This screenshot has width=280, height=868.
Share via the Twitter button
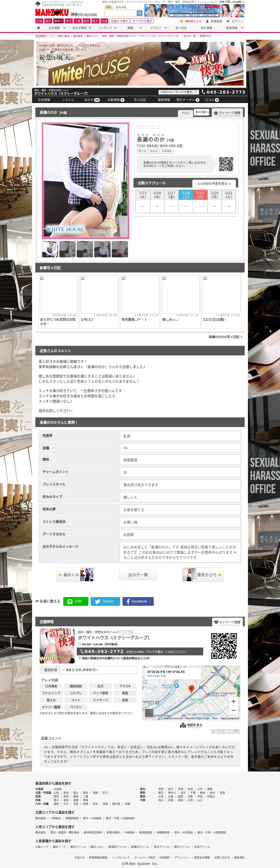105,601
